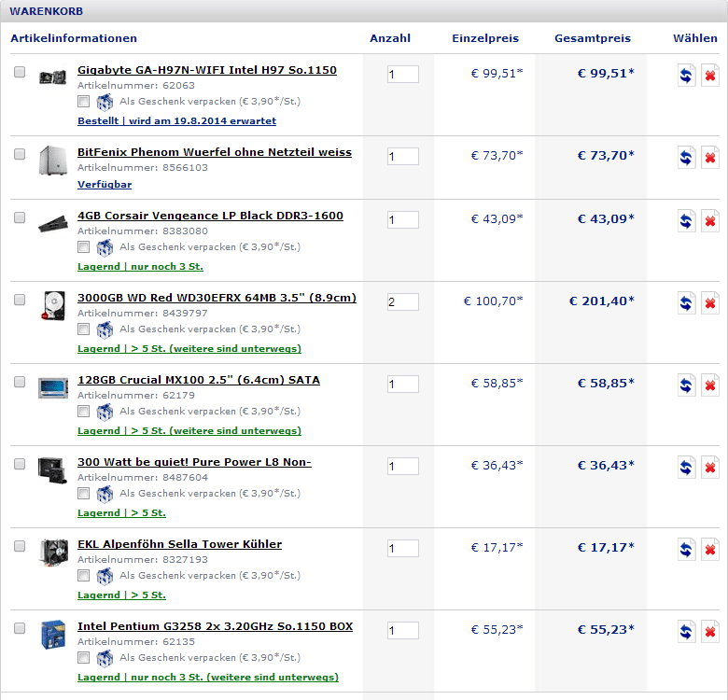The image size is (728, 700).
Task: Open Gigabyte mainboard product thumbnail
Action: 53,77
